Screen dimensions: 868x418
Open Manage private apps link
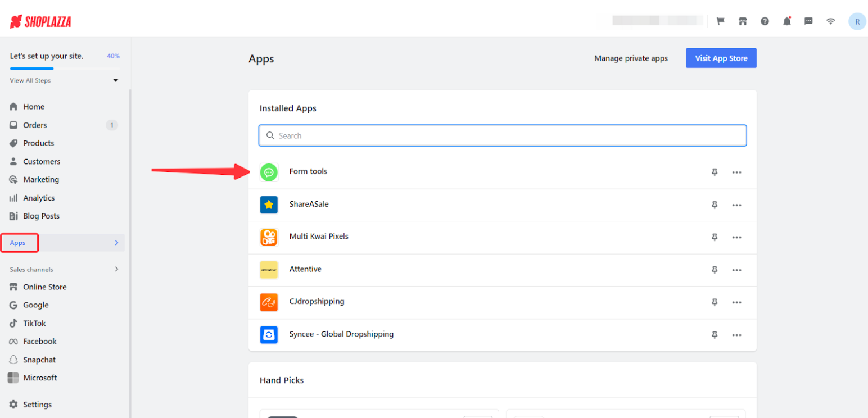[x=631, y=58]
